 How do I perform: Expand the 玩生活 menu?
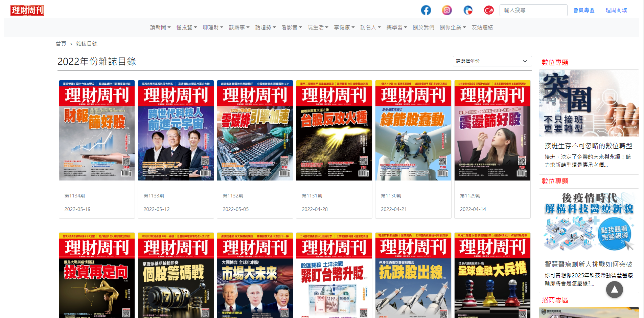point(318,27)
